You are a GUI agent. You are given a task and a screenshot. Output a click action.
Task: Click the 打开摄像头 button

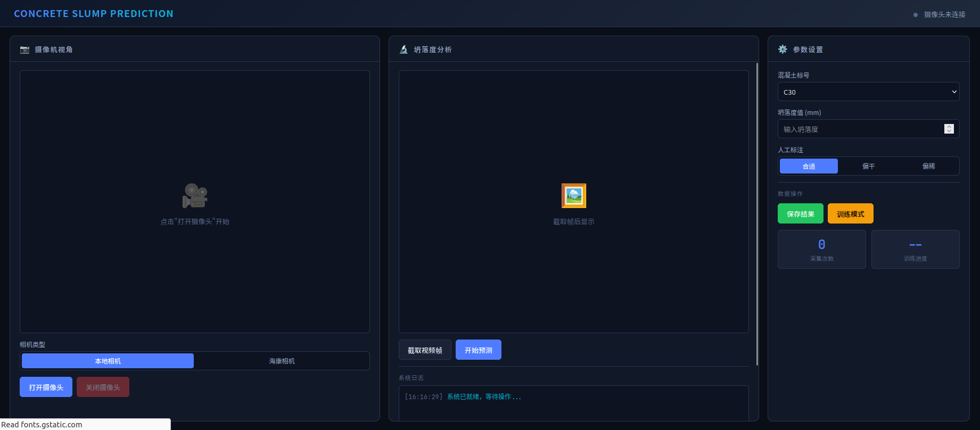[46, 387]
